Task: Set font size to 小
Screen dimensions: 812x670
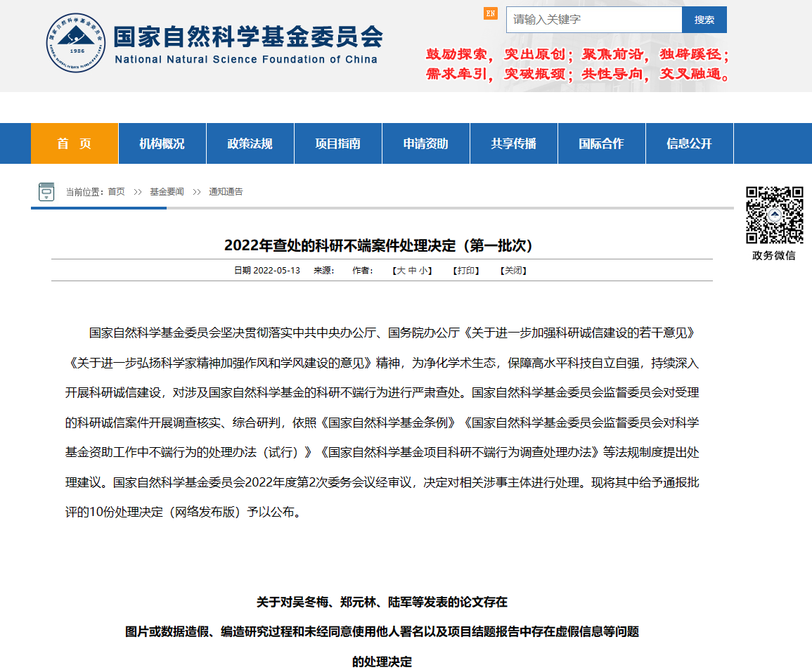Action: pyautogui.click(x=423, y=271)
